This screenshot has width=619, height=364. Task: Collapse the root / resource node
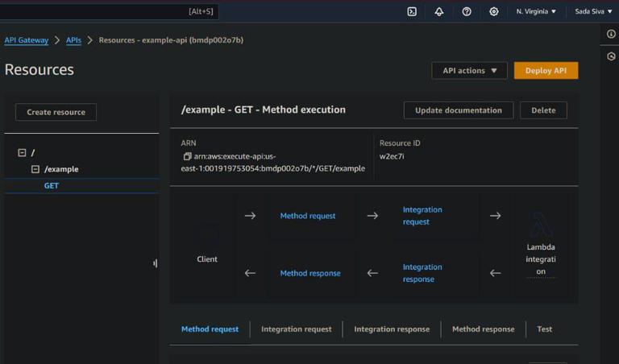(x=22, y=153)
